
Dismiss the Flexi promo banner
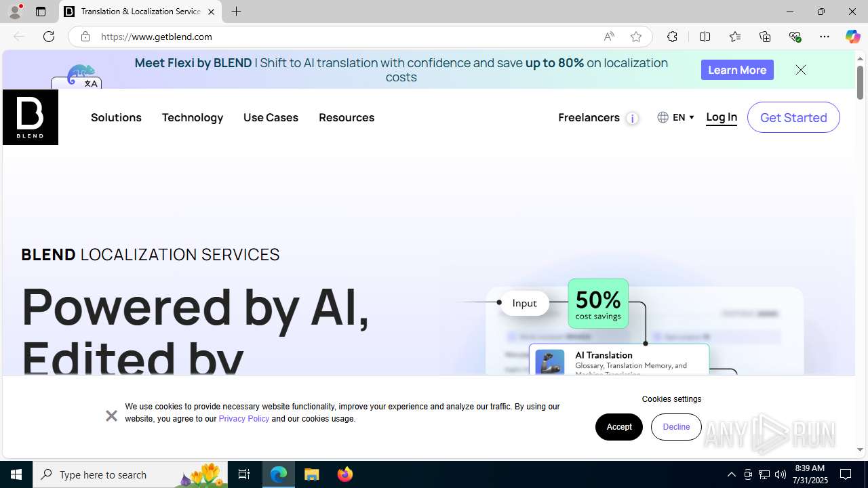tap(801, 70)
